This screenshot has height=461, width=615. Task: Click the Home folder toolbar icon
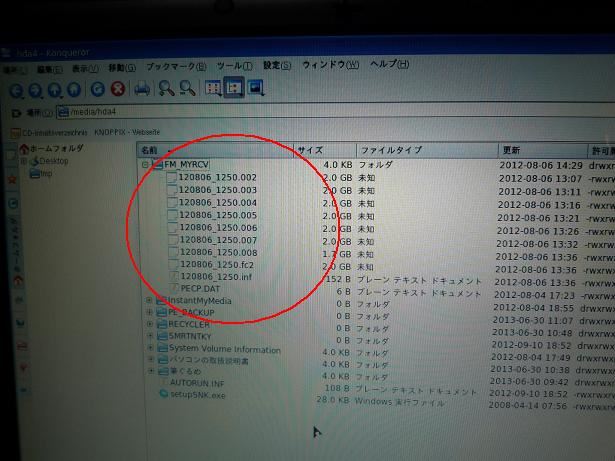pos(74,90)
